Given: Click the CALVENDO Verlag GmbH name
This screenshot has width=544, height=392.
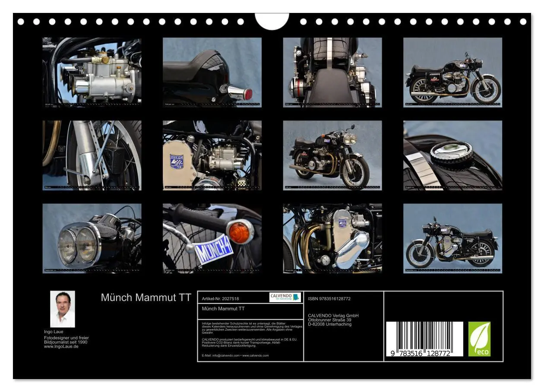Looking at the screenshot, I should click(x=333, y=316).
